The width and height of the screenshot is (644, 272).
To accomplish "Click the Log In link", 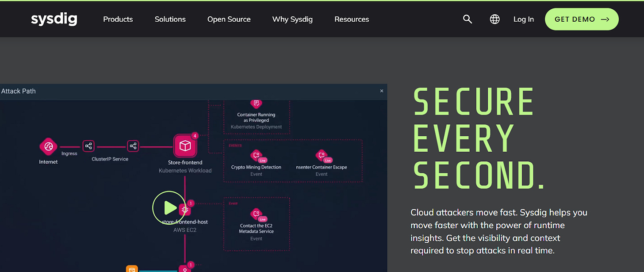I will pos(524,19).
